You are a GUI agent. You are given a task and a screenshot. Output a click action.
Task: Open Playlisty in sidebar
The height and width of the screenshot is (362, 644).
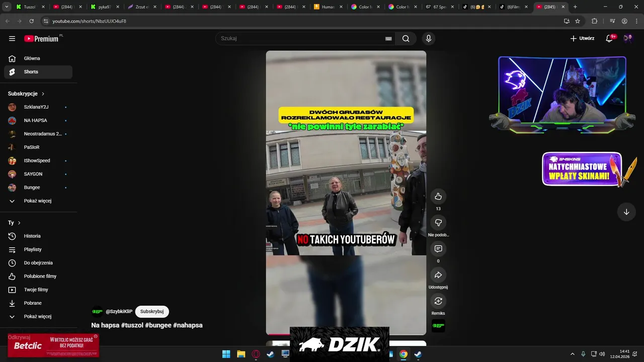click(x=38, y=249)
